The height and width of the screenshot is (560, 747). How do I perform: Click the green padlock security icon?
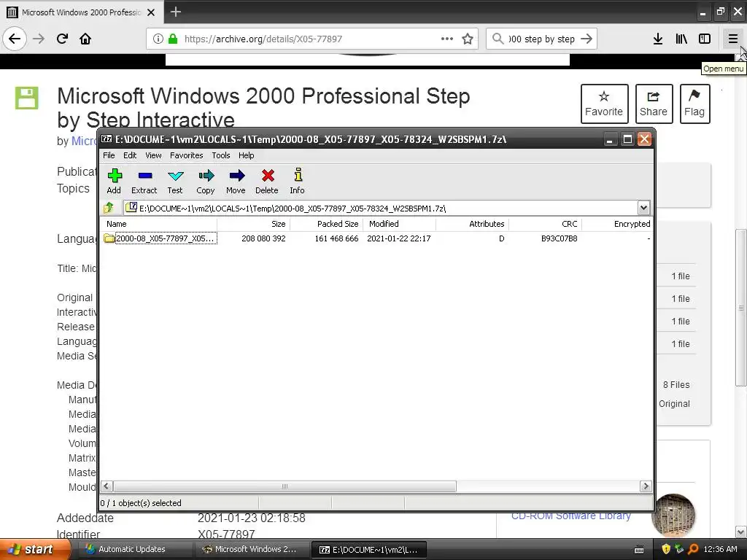point(173,39)
